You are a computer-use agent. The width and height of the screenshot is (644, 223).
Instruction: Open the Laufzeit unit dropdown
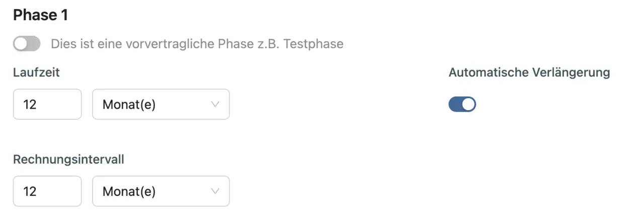click(x=160, y=105)
